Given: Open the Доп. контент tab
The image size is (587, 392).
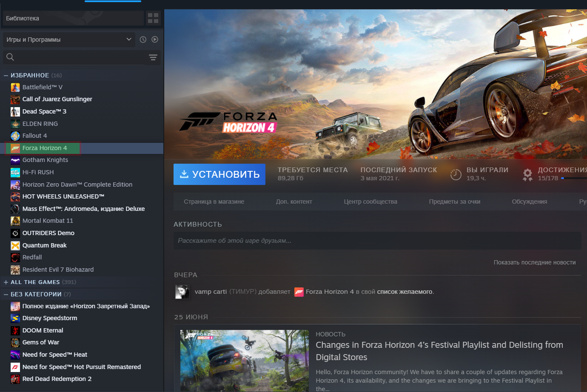Looking at the screenshot, I should point(294,202).
